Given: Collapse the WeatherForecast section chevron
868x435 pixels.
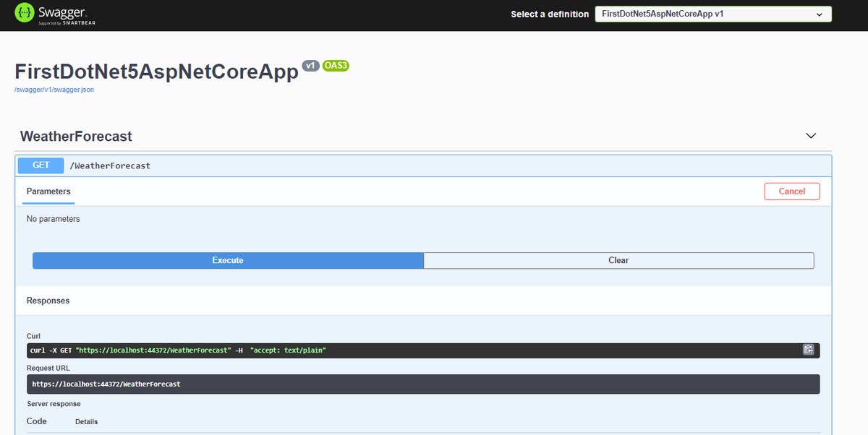Looking at the screenshot, I should tap(811, 136).
